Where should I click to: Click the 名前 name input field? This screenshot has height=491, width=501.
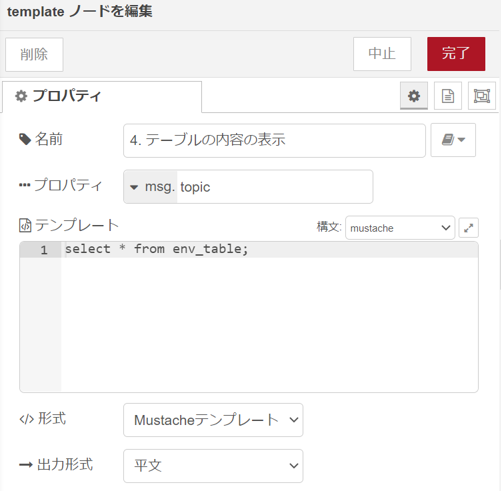coord(274,140)
